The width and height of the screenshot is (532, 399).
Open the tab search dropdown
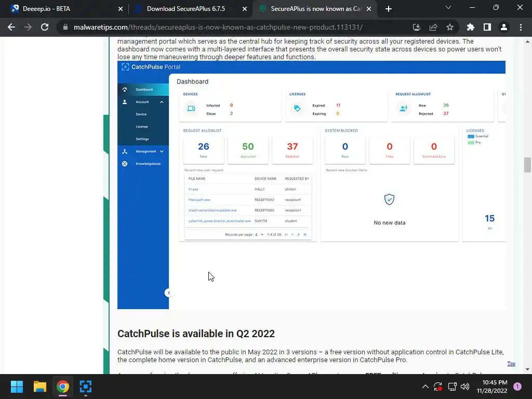[x=448, y=7]
